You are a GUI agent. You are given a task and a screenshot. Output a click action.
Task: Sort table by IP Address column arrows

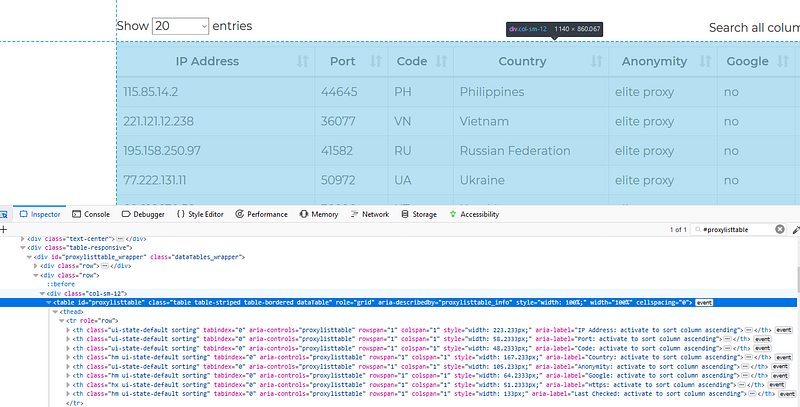click(303, 62)
